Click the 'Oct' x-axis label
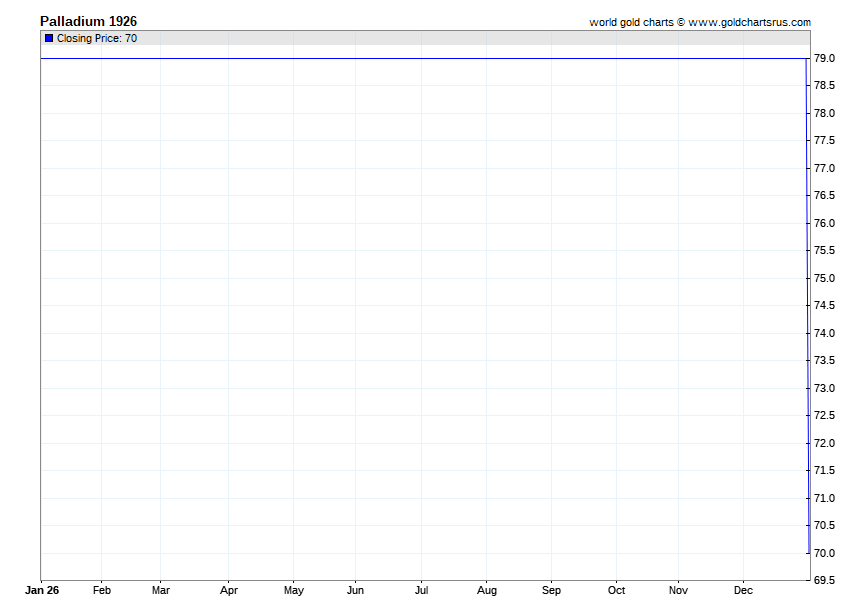Image resolution: width=850 pixels, height=616 pixels. (616, 590)
